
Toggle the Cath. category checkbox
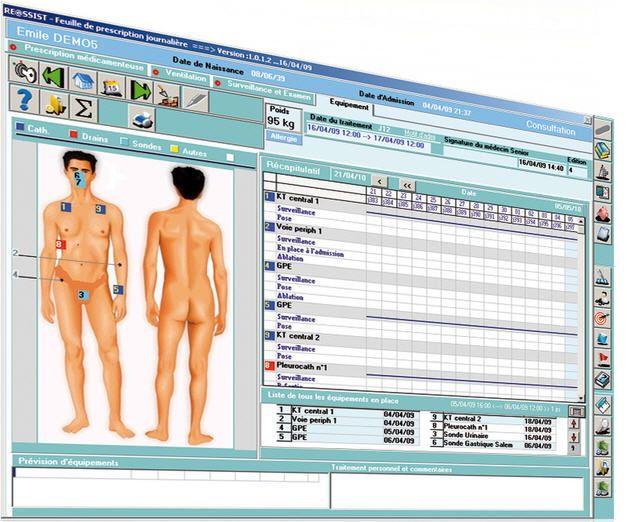pos(20,127)
